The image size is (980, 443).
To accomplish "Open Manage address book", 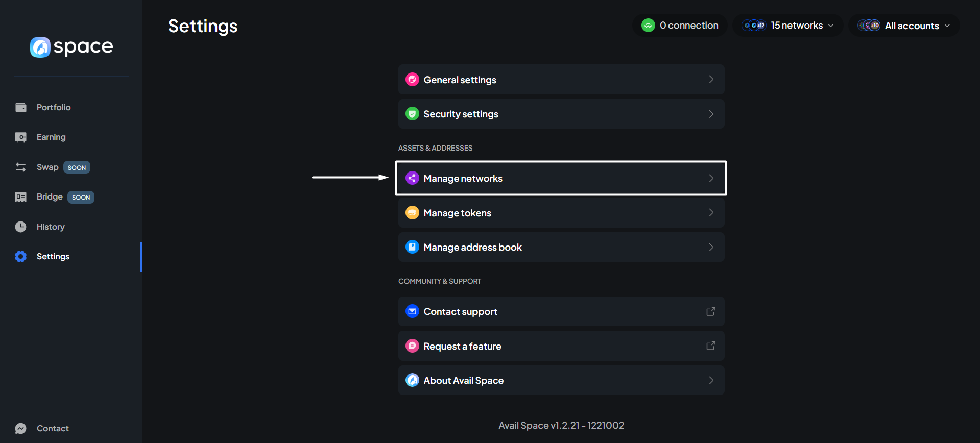I will tap(561, 247).
